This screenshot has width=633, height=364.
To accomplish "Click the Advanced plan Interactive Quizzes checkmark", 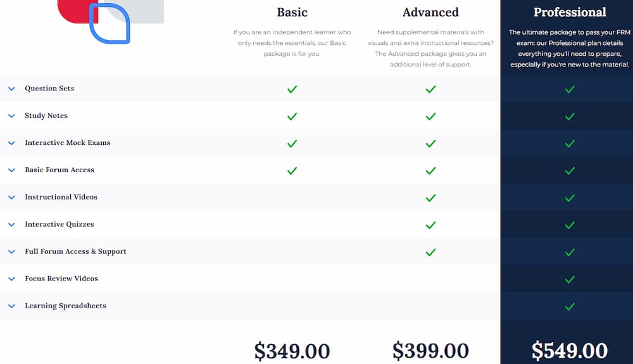I will click(430, 225).
